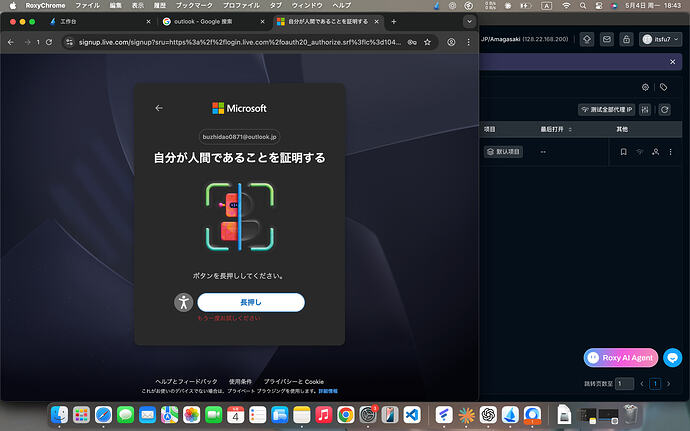Open the 使用条件 link
The image size is (690, 431).
[240, 381]
